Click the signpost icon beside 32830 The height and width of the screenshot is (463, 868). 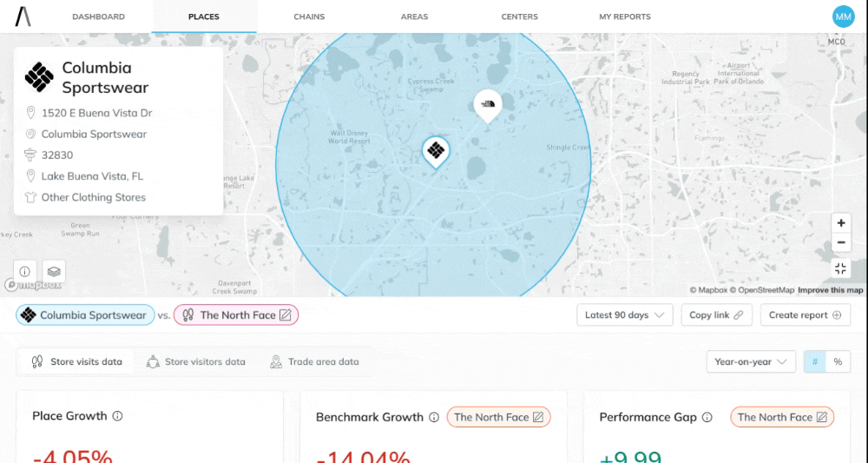tap(30, 155)
